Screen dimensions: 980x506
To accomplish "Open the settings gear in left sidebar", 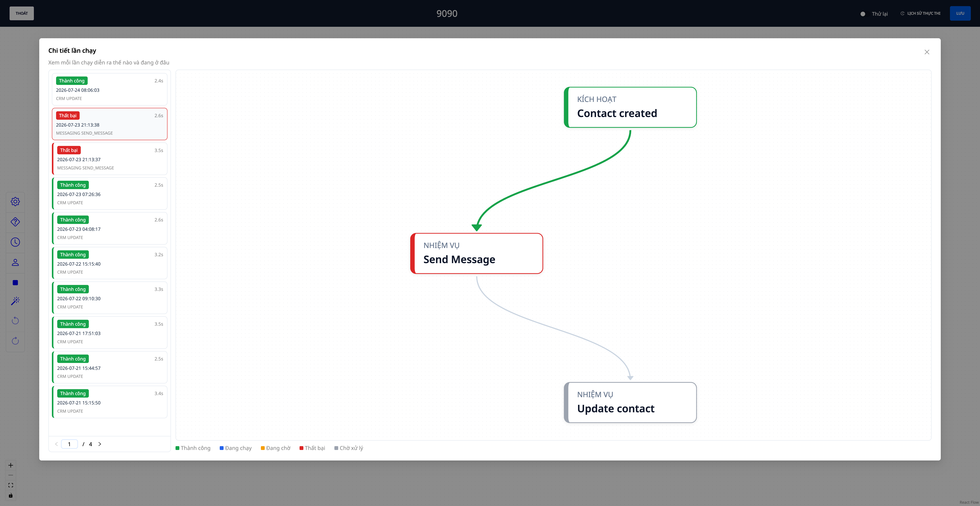I will click(15, 202).
